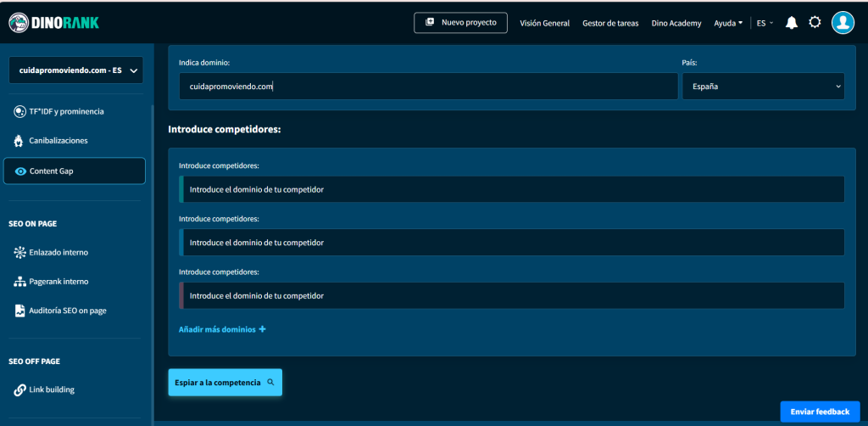Open Canibalizaciones flame icon
This screenshot has width=868, height=426.
pyautogui.click(x=20, y=141)
